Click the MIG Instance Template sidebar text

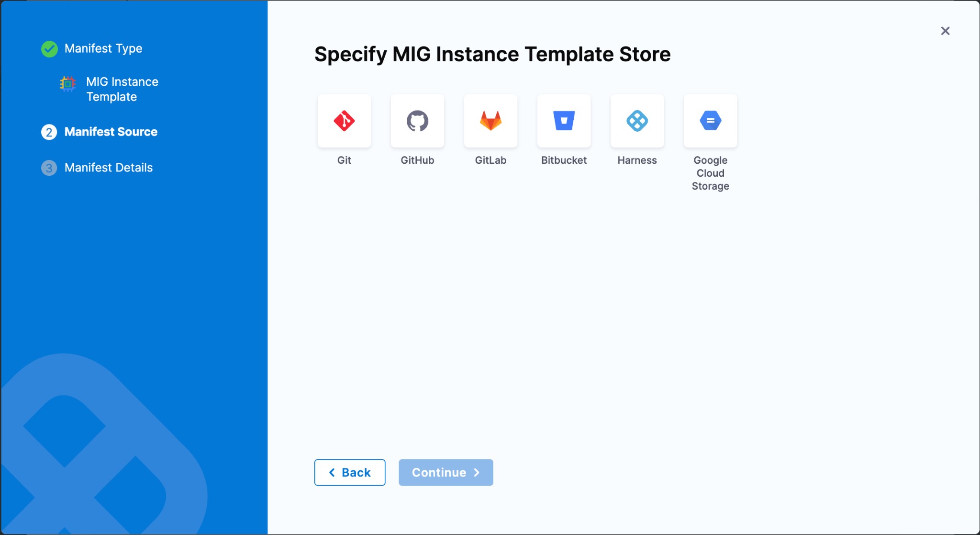[x=122, y=89]
